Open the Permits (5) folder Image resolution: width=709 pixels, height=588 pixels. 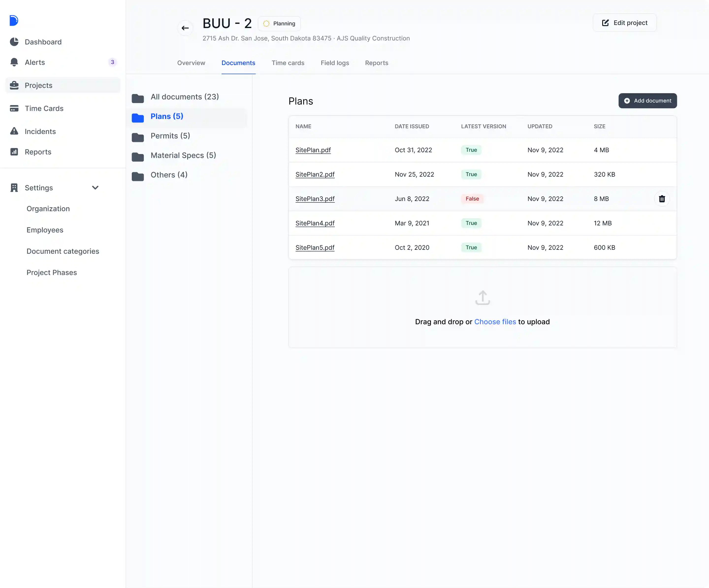tap(170, 136)
